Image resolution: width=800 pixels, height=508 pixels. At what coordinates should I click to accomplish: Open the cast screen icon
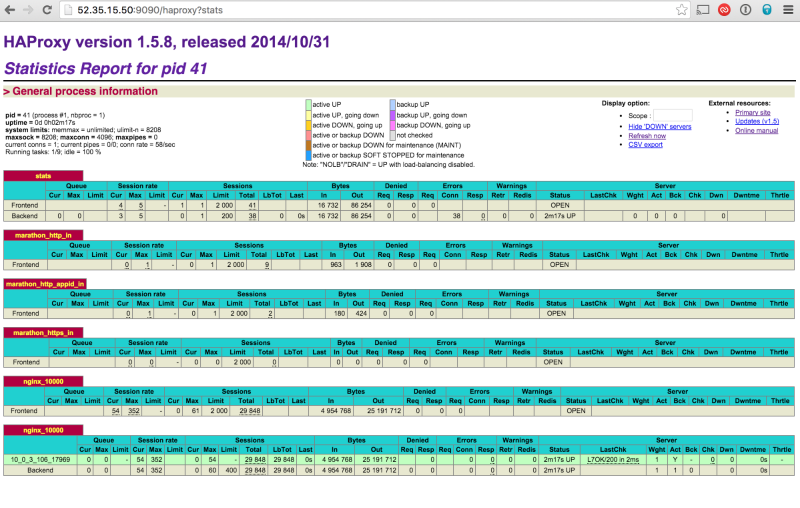(x=703, y=10)
